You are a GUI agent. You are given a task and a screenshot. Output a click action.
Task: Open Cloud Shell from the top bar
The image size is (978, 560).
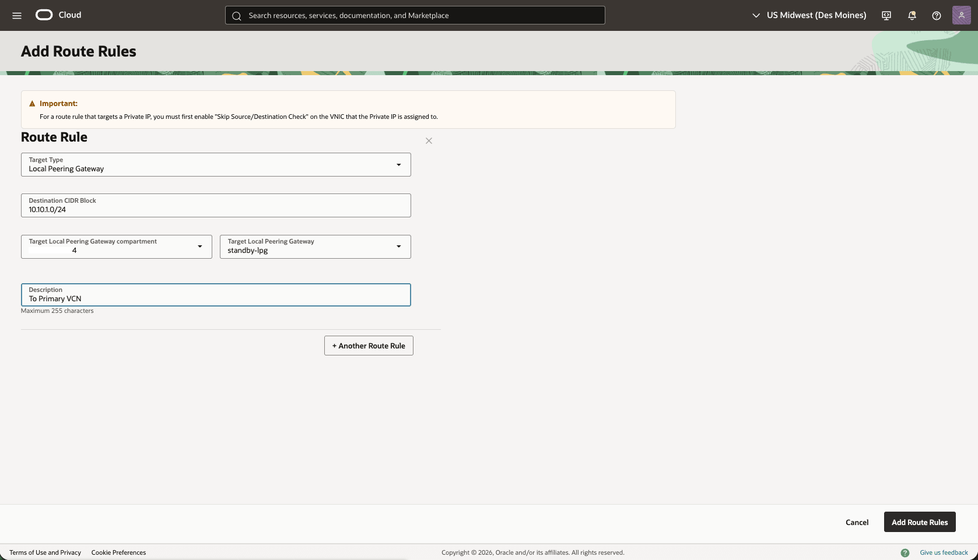[885, 15]
